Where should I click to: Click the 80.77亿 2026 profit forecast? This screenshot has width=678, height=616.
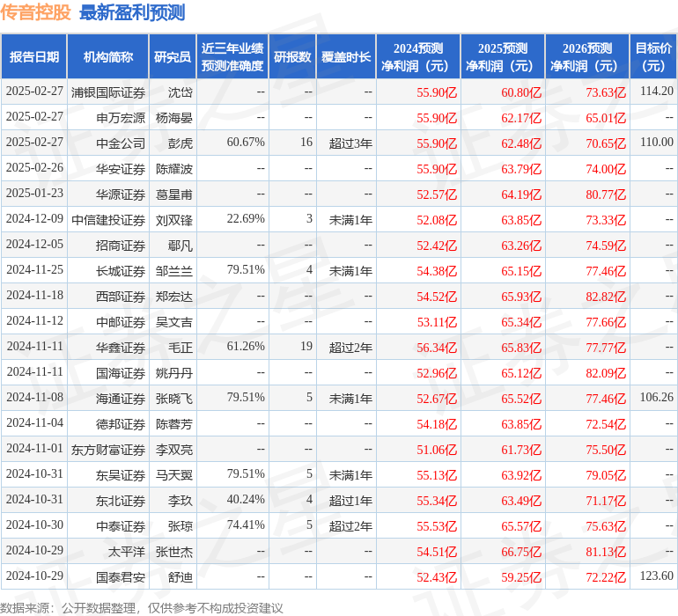(606, 194)
